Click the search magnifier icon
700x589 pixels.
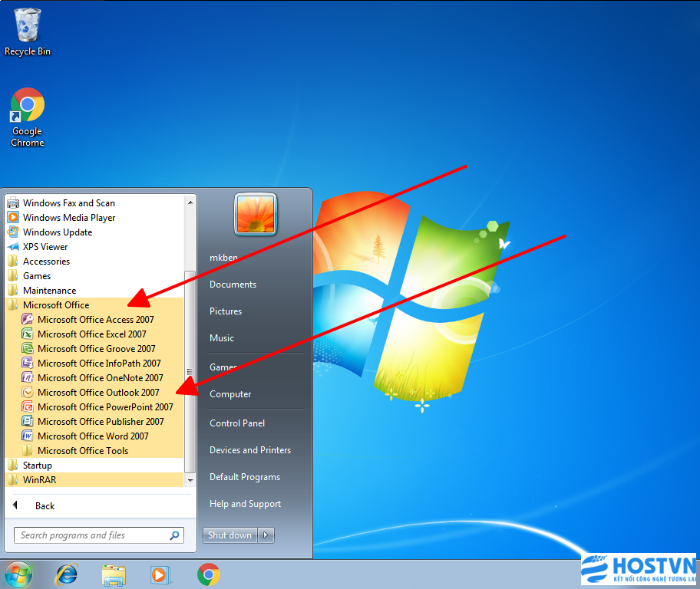174,535
